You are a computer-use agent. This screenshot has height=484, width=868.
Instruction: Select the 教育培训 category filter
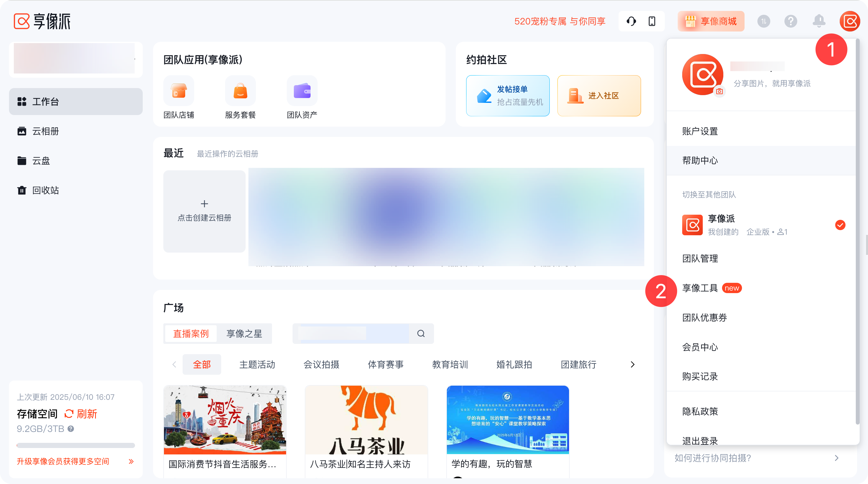[x=450, y=364]
